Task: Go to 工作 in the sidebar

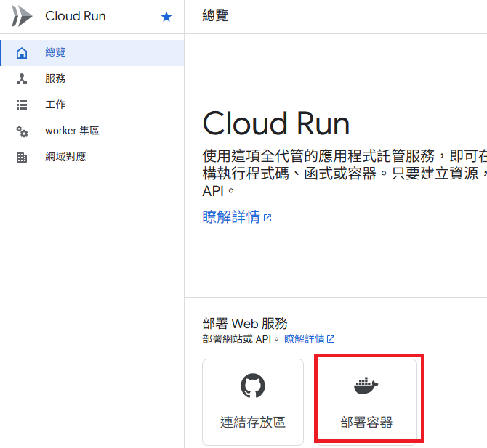Action: [55, 105]
